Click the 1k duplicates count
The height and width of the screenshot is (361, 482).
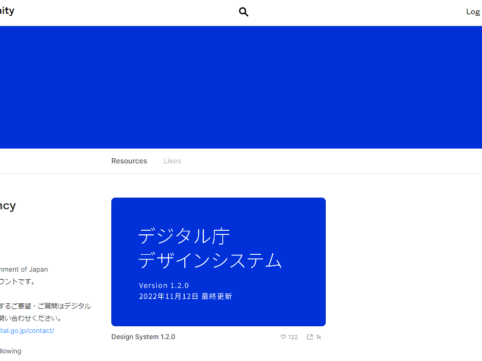(318, 337)
